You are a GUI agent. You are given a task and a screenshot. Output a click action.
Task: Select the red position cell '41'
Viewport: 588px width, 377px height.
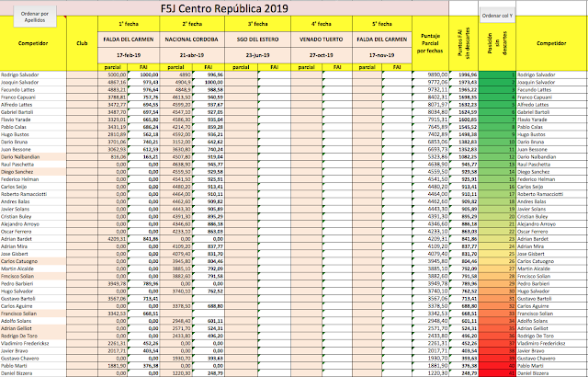click(x=497, y=373)
